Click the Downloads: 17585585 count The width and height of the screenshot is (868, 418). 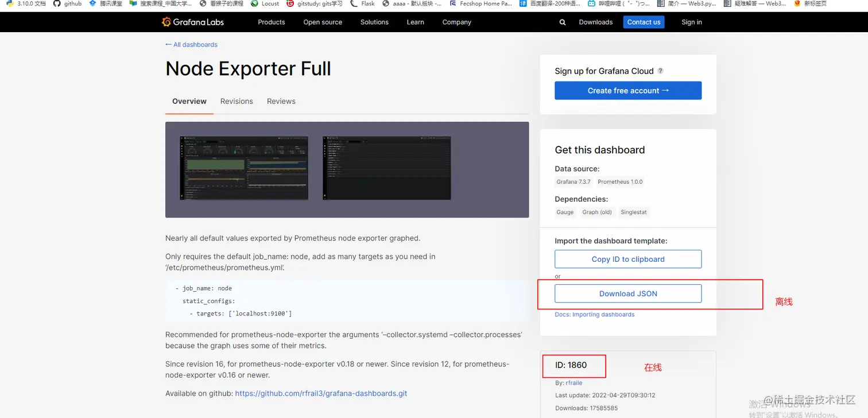click(587, 408)
